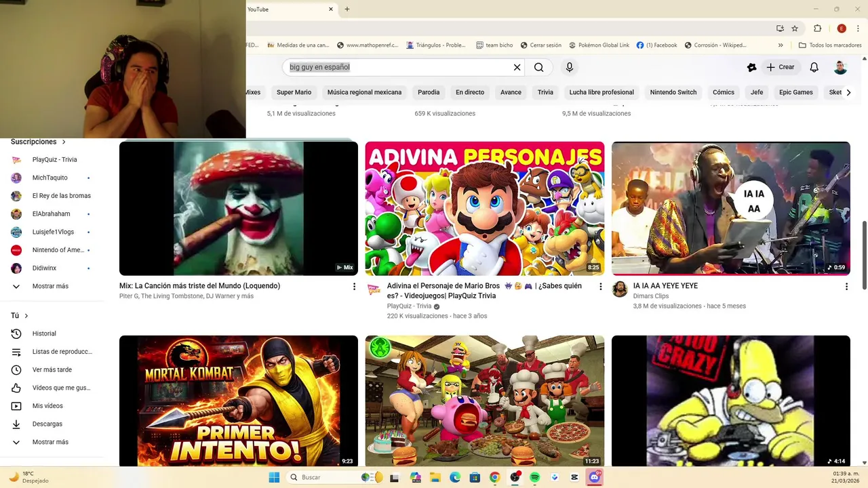Screen dimensions: 868x488
Task: Select the Super Mario chip
Action: pos(294,92)
